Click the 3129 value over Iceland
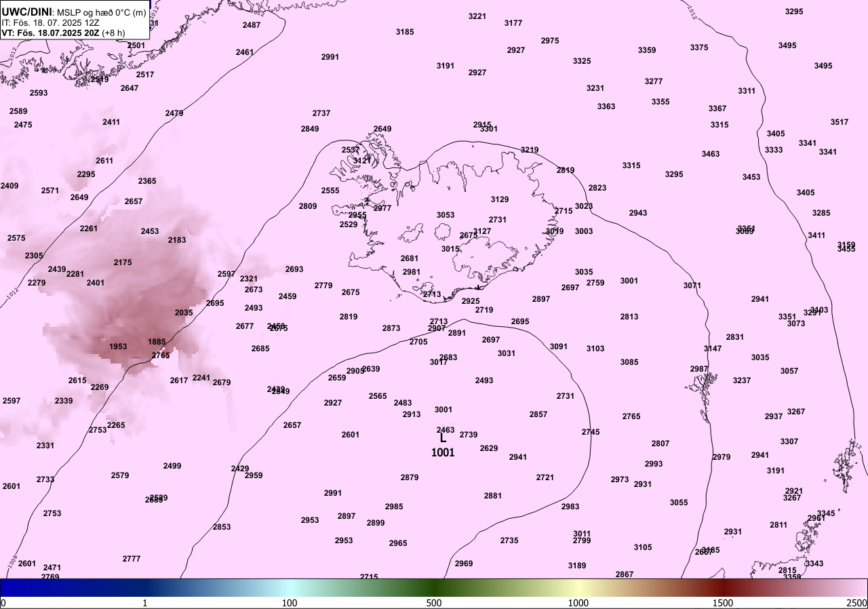Image resolution: width=868 pixels, height=609 pixels. point(500,199)
